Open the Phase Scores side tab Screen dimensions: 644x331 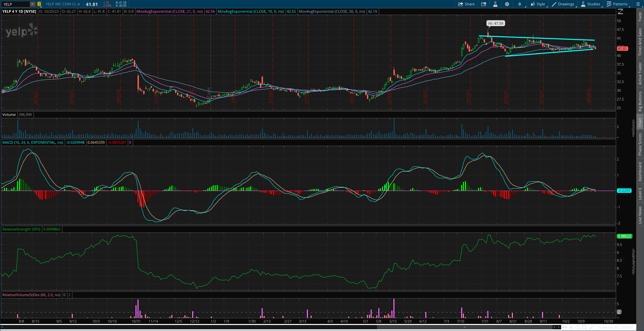click(x=640, y=144)
